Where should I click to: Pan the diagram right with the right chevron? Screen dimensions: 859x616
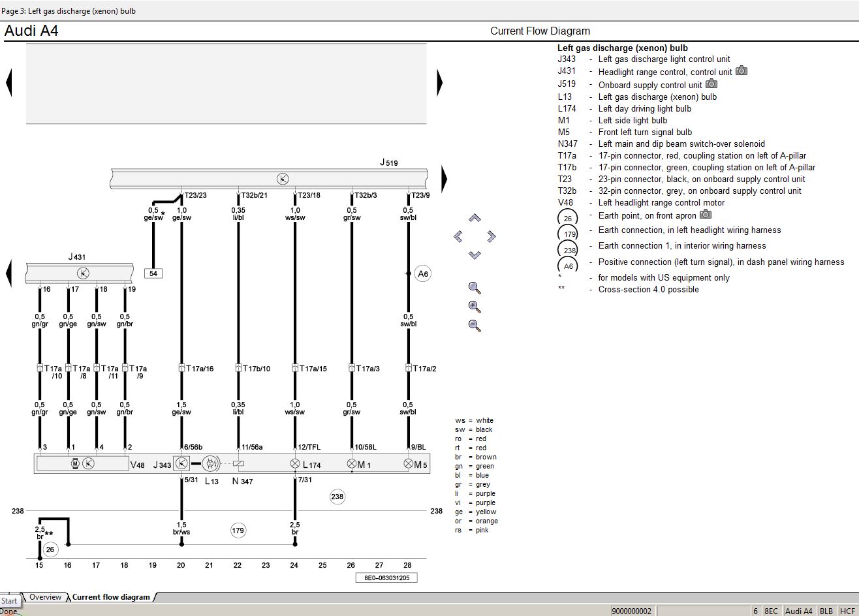[x=492, y=236]
